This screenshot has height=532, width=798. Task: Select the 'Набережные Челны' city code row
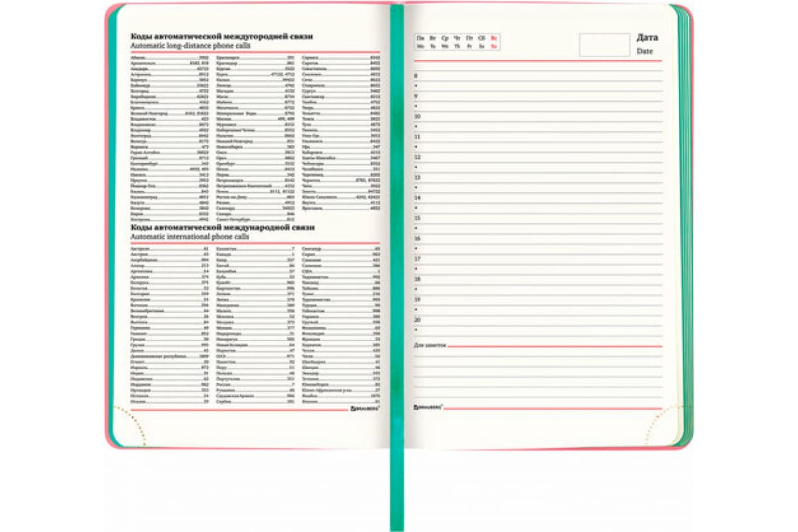(255, 130)
